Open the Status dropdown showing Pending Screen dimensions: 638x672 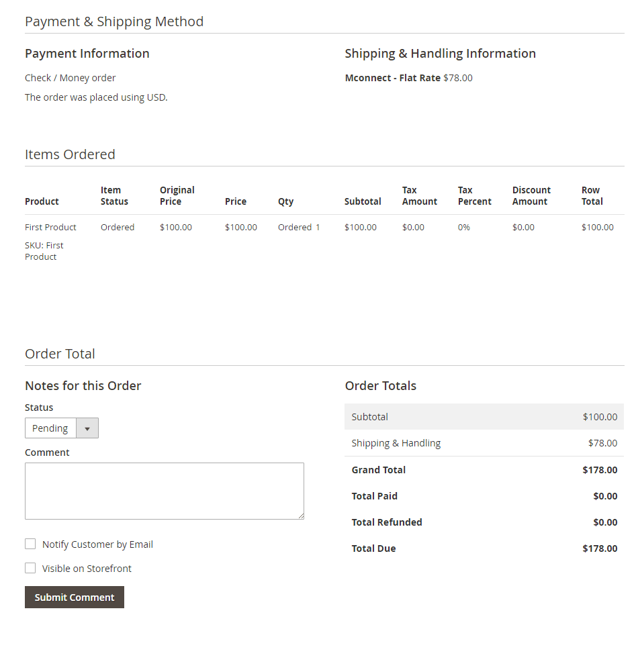tap(61, 428)
